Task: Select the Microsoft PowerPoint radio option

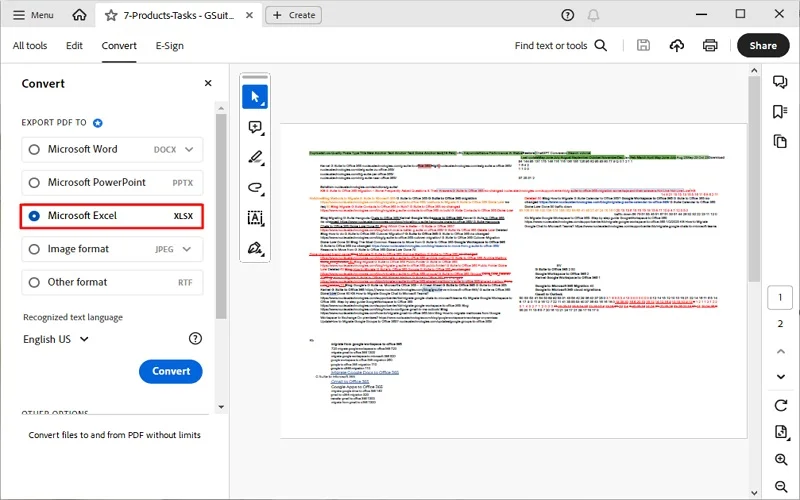Action: 34,183
